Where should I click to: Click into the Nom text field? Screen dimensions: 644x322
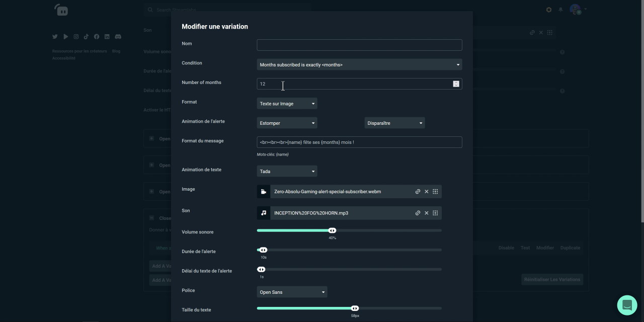[x=359, y=45]
